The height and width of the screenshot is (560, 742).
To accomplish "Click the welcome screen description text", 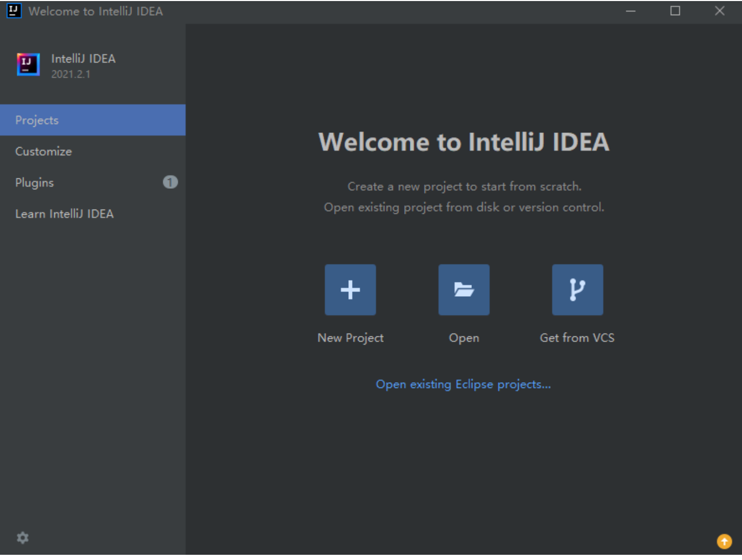I will pos(464,196).
